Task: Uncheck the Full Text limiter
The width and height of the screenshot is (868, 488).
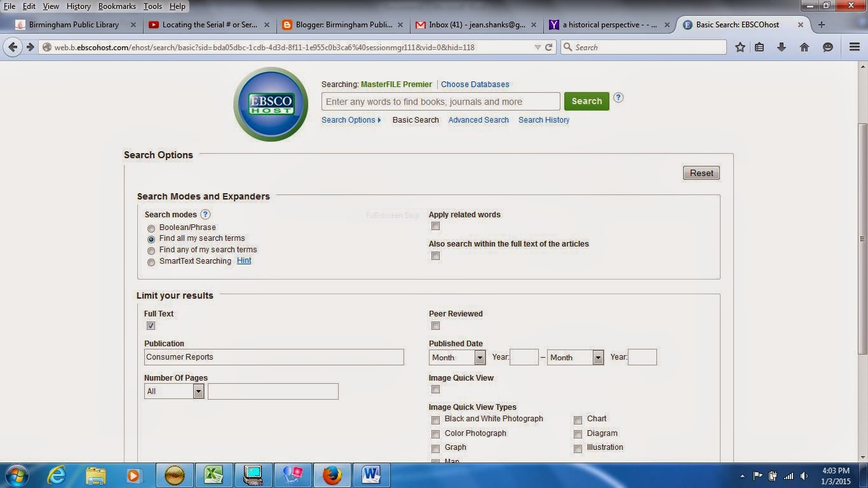Action: [151, 326]
